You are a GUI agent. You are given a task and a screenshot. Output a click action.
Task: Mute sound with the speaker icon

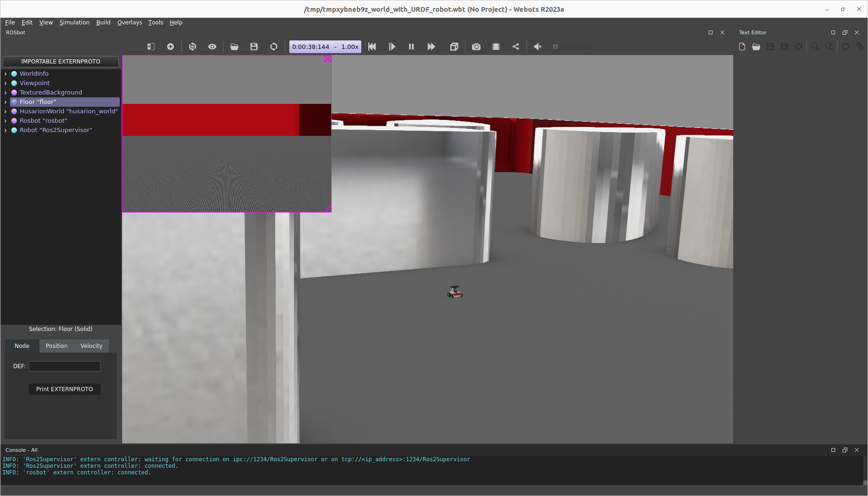coord(538,47)
